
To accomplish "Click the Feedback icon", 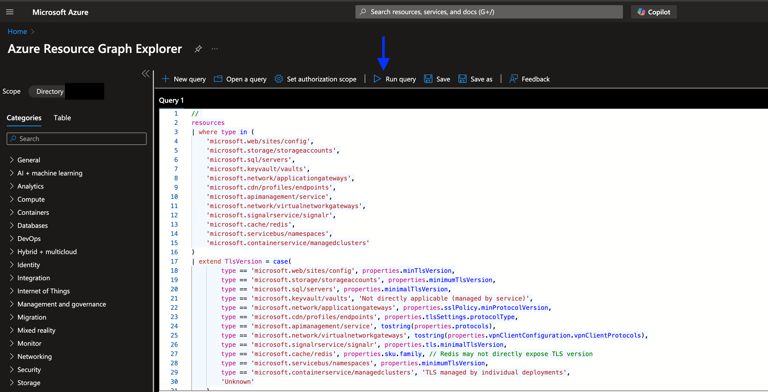I will [x=513, y=79].
